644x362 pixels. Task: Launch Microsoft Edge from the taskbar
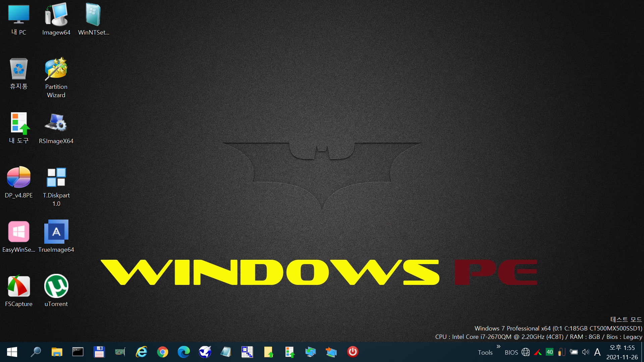183,352
